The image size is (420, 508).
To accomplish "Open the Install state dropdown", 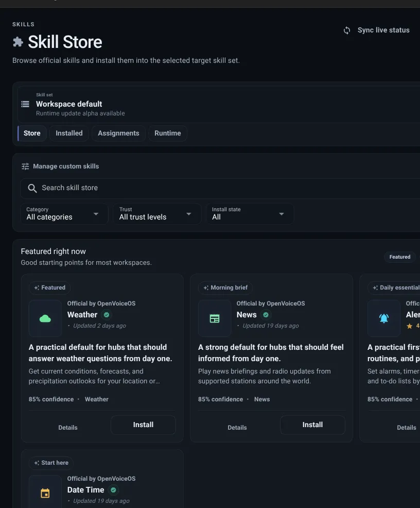I will coord(250,213).
